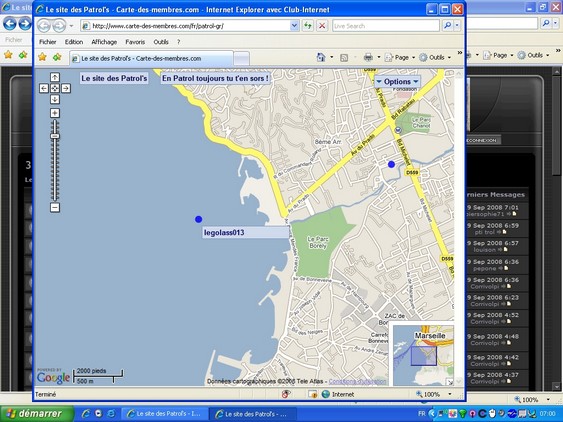Pan the map up with the arrow
This screenshot has height=422, width=563.
click(x=55, y=77)
